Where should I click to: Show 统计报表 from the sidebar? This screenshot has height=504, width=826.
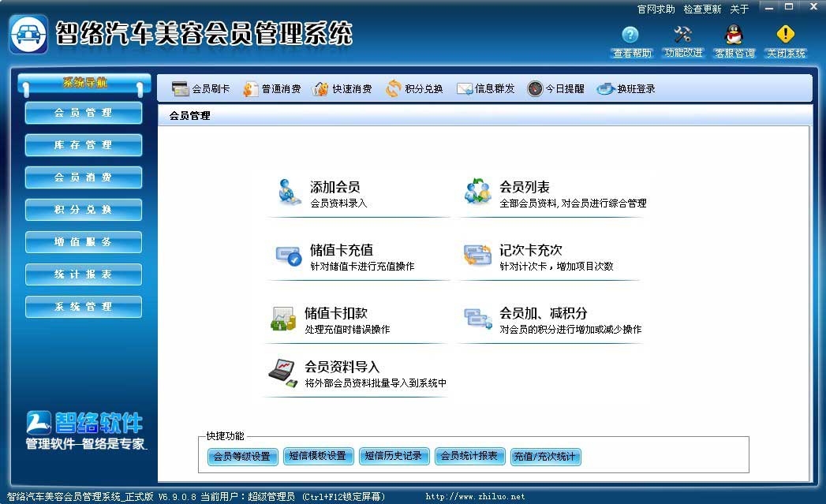[x=84, y=274]
